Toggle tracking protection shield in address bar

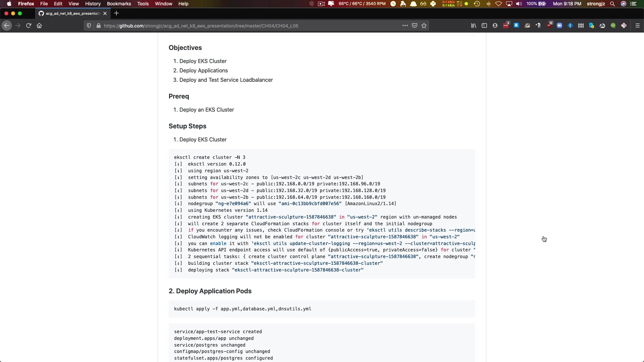pyautogui.click(x=89, y=26)
